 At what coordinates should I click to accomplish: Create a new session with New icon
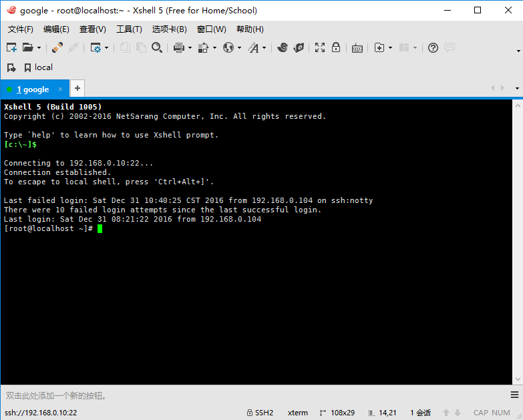[x=11, y=47]
